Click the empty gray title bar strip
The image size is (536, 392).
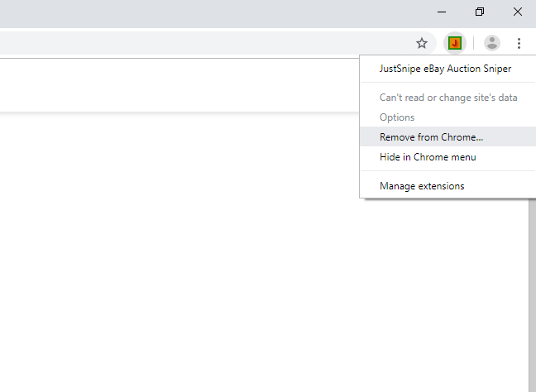pyautogui.click(x=207, y=12)
